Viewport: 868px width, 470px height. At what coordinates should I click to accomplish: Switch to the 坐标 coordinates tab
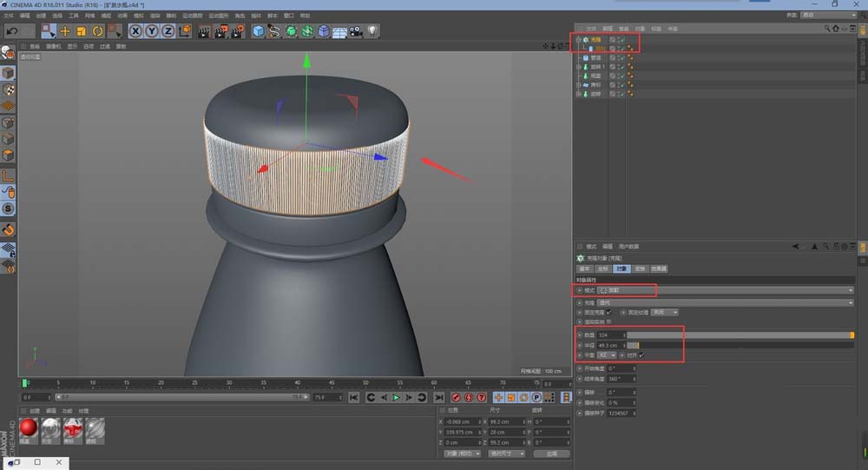(x=602, y=269)
